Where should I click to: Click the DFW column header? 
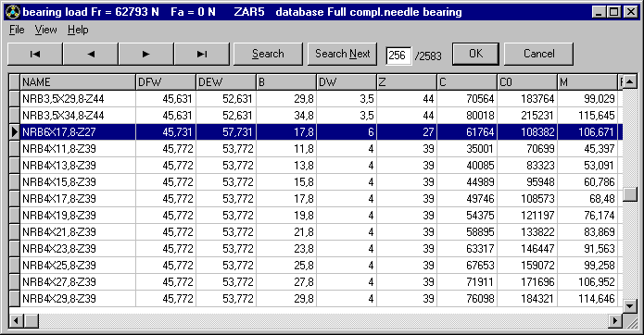tap(166, 82)
